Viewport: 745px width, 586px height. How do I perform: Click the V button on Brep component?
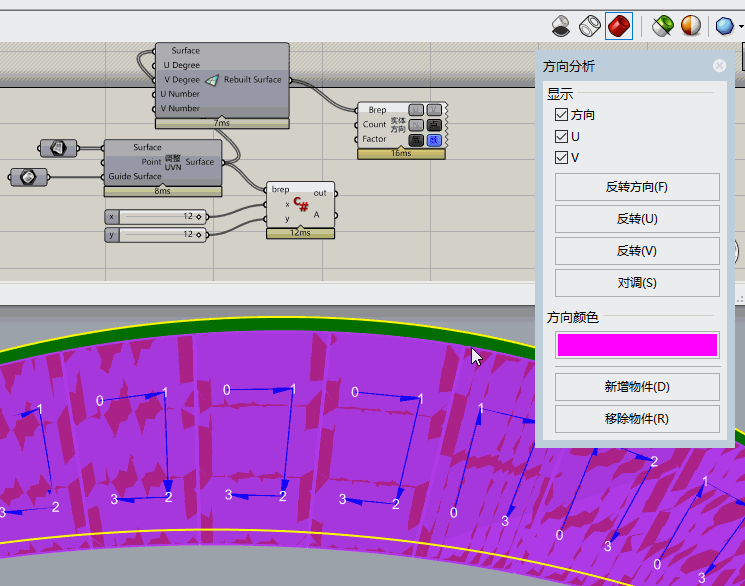(434, 110)
